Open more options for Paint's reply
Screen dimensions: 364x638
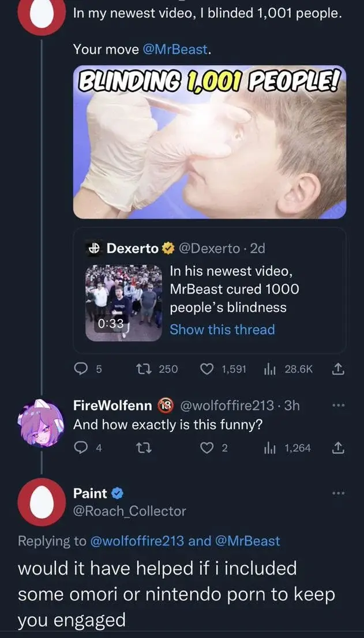[339, 494]
